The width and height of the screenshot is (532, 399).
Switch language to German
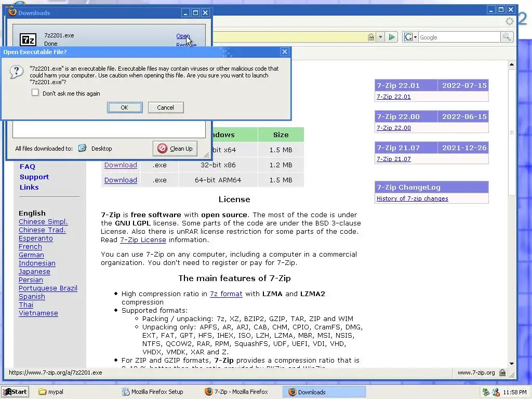[31, 255]
